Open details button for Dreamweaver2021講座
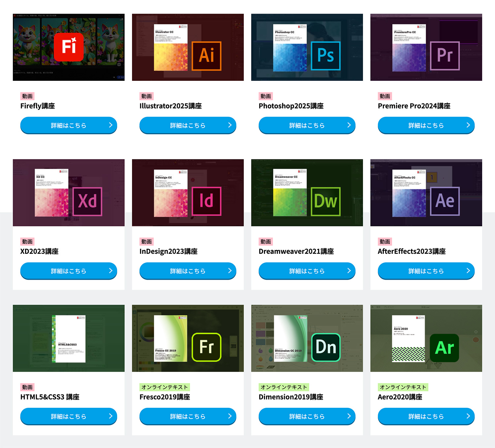The image size is (495, 448). point(307,271)
